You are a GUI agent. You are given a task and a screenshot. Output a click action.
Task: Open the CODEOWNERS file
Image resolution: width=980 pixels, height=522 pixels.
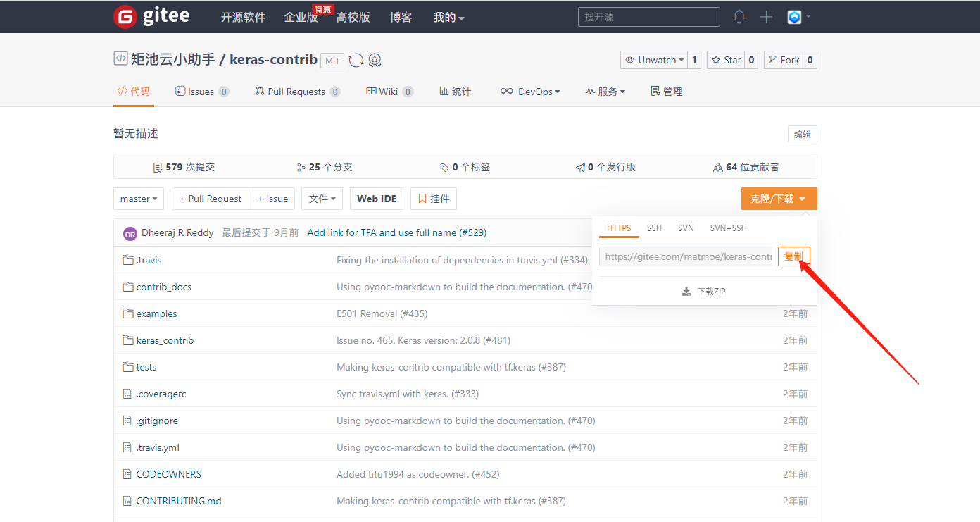coord(169,474)
